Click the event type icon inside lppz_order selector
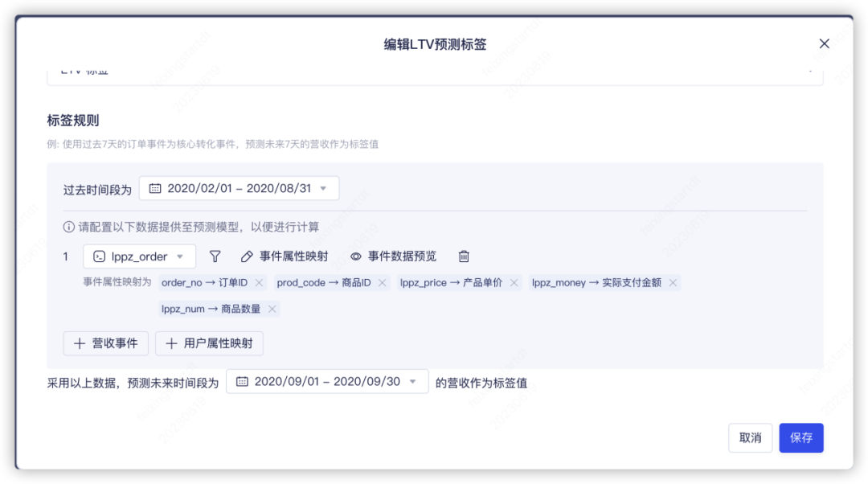This screenshot has width=868, height=484. pos(100,256)
